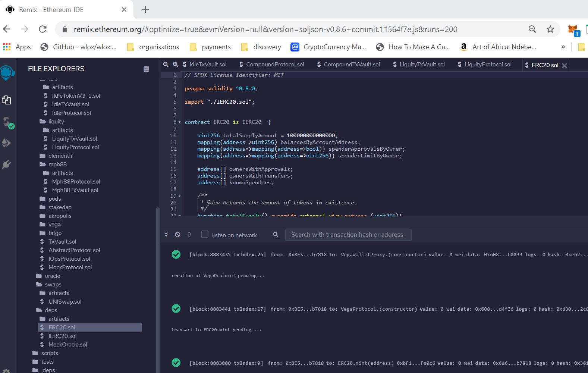The image size is (588, 373).
Task: Click the transaction hash search field
Action: 348,235
